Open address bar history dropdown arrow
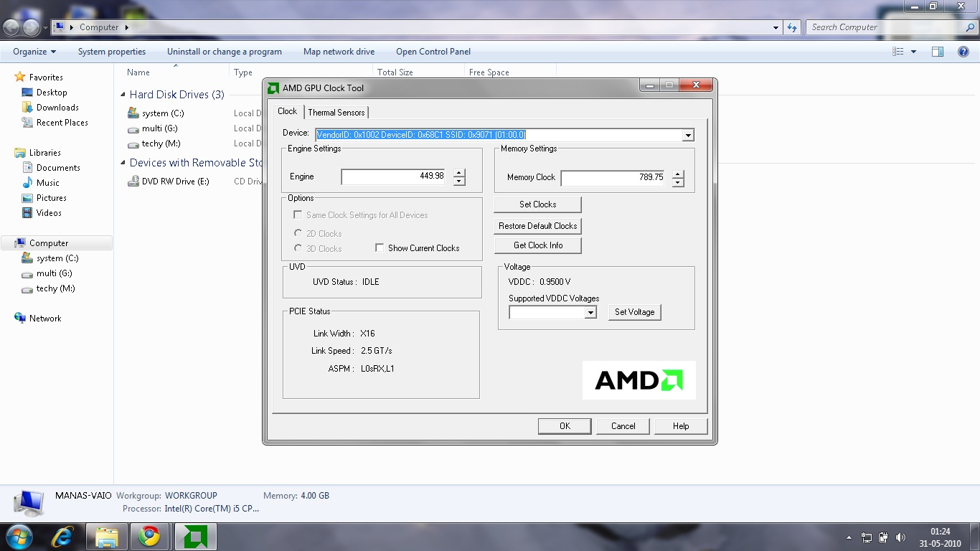Viewport: 980px width, 551px height. click(x=776, y=27)
